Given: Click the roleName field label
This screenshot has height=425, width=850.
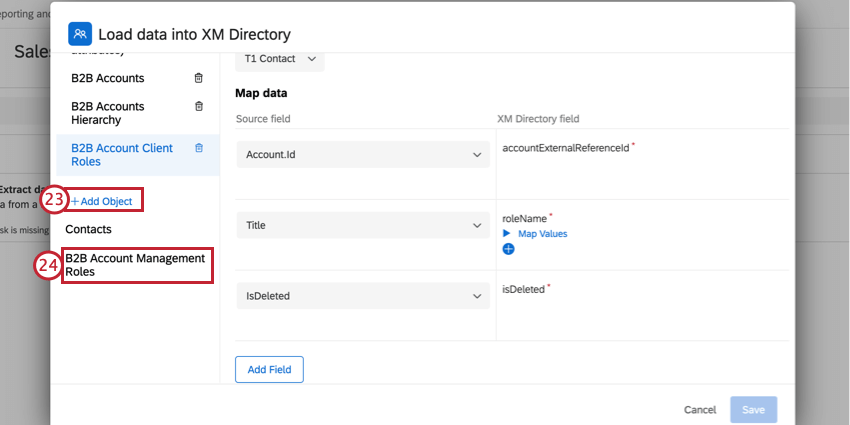Looking at the screenshot, I should pyautogui.click(x=525, y=218).
